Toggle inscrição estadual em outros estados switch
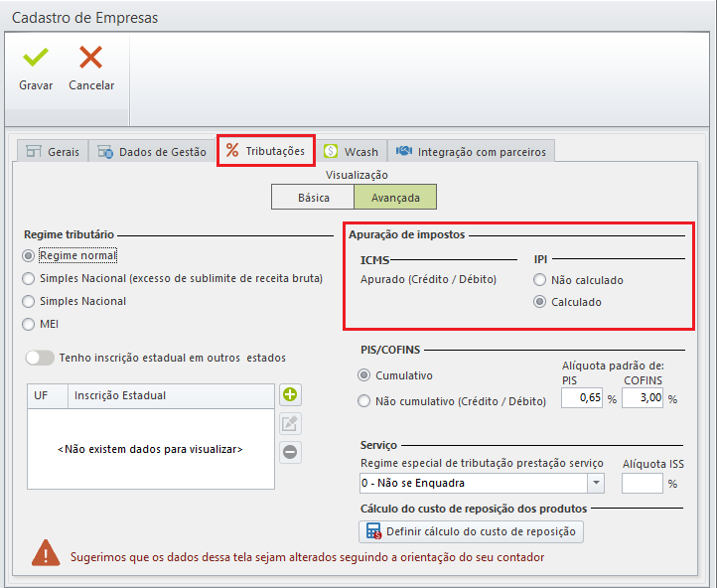Image resolution: width=717 pixels, height=588 pixels. (40, 358)
